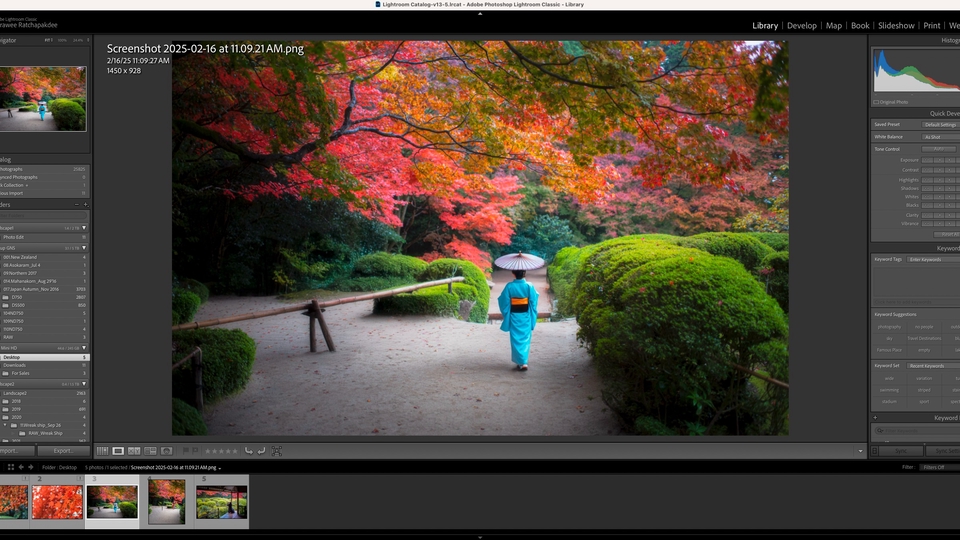Click the plus icon in Keyword List panel

click(x=875, y=418)
